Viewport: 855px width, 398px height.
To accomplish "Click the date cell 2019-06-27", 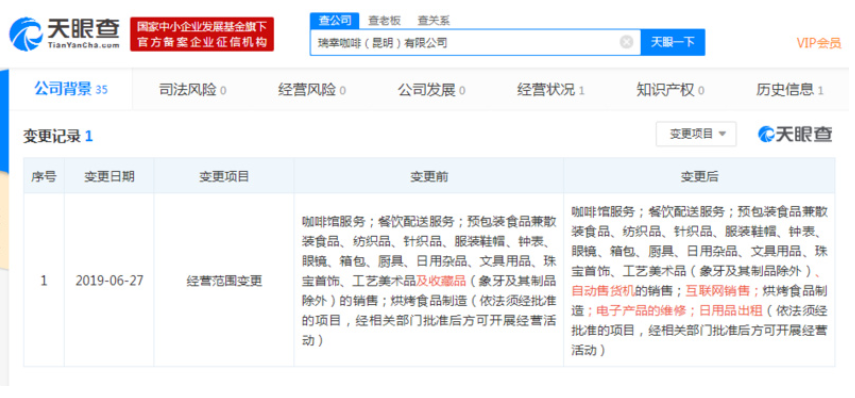I will click(109, 281).
